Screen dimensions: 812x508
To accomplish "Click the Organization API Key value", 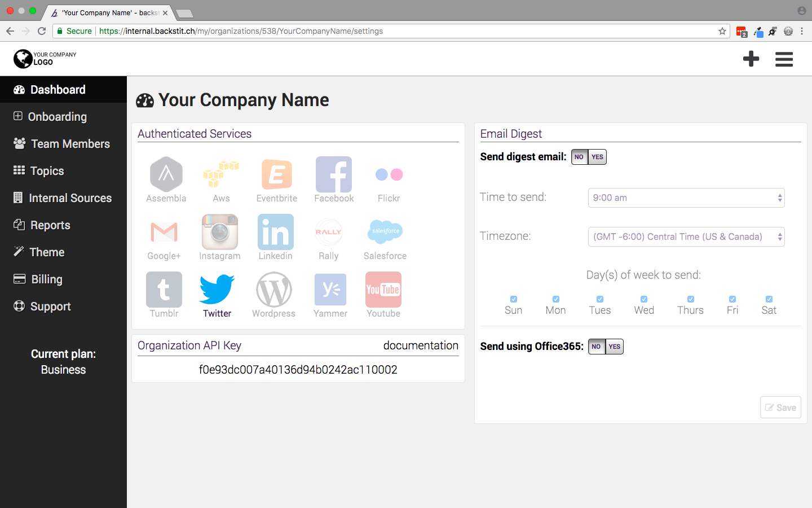I will point(298,370).
